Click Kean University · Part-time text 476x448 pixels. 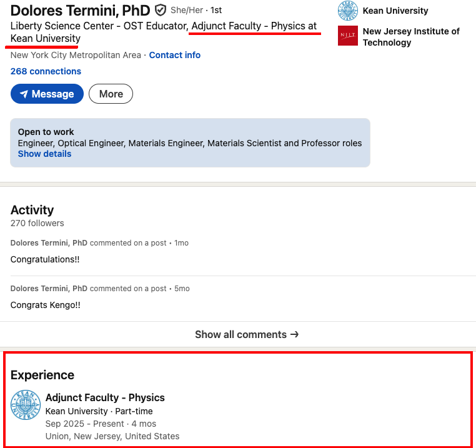tap(99, 411)
